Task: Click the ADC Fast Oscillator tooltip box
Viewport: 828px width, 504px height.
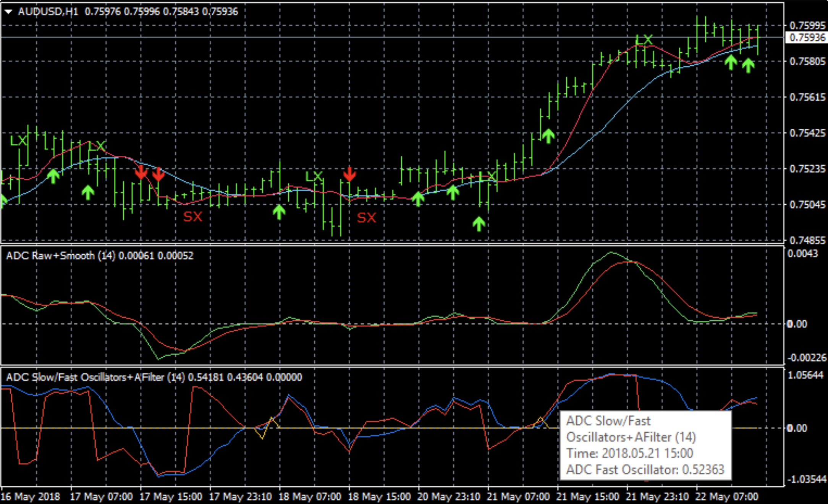Action: tap(645, 445)
